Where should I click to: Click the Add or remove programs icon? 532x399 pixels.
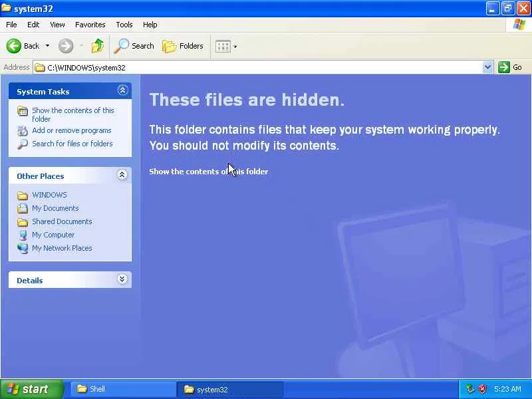[x=23, y=130]
